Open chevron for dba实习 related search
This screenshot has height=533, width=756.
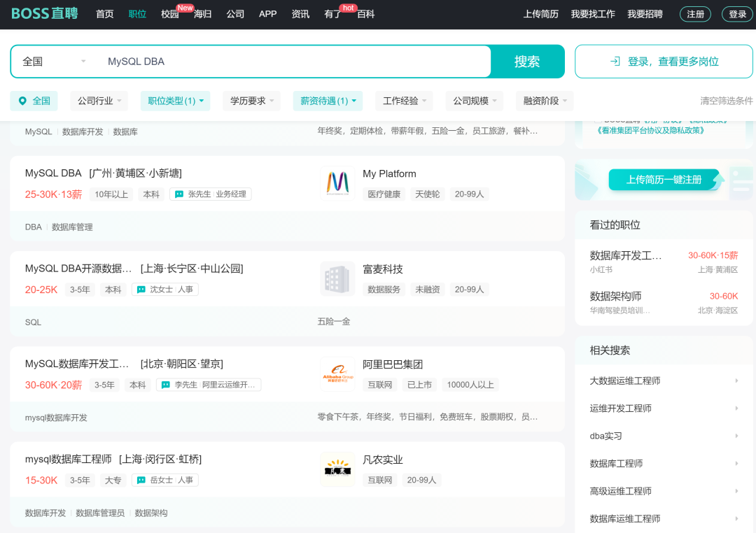[x=736, y=436]
